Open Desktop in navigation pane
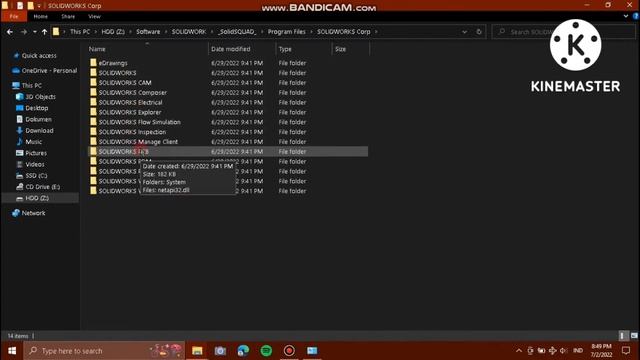 coord(32,108)
